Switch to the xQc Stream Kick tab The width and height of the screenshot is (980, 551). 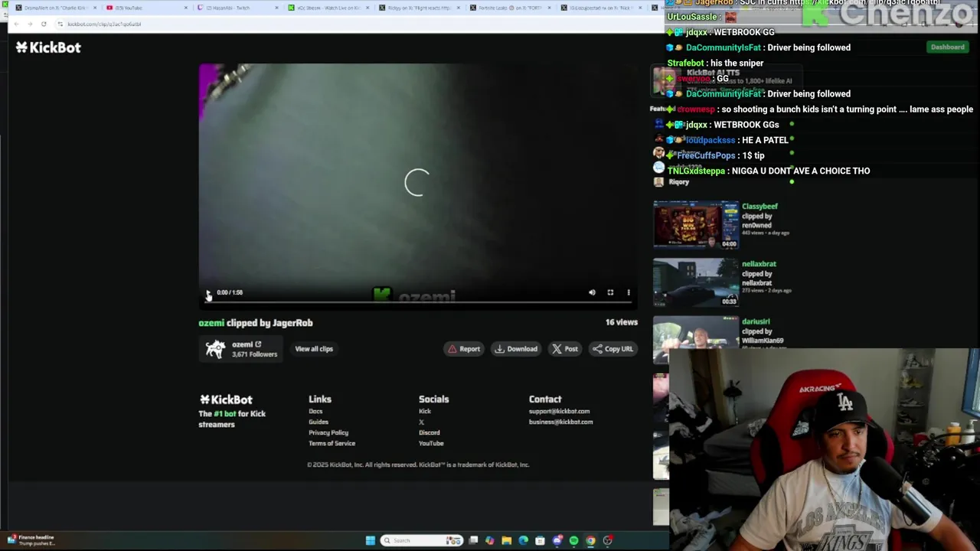point(329,8)
